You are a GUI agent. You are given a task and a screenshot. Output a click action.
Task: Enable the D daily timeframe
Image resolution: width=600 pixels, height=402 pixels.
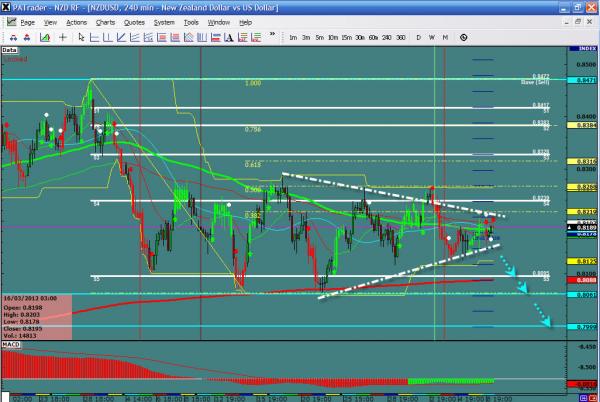click(x=418, y=37)
